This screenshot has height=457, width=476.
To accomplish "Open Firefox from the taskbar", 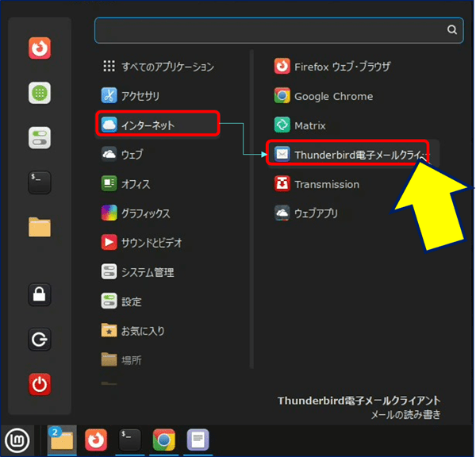I will point(96,440).
